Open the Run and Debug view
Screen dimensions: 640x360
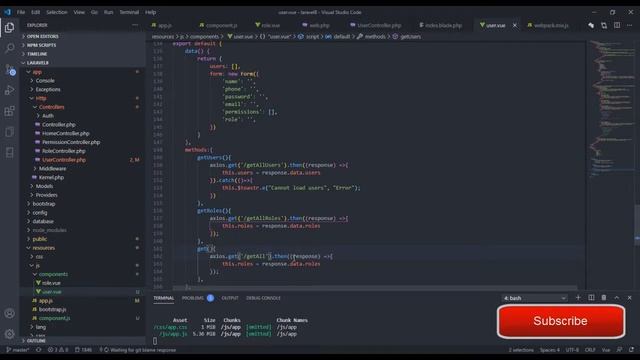pyautogui.click(x=9, y=90)
